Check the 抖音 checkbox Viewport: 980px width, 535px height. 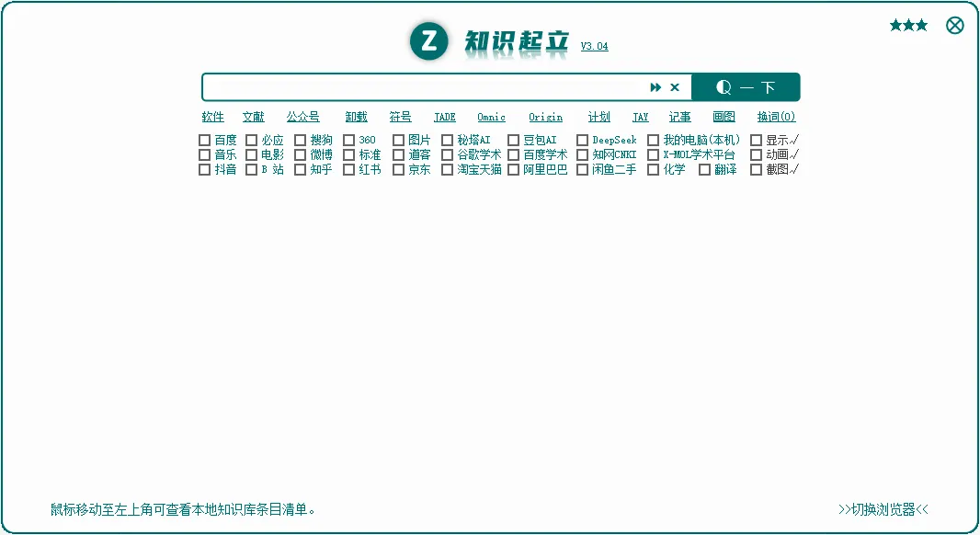click(204, 169)
